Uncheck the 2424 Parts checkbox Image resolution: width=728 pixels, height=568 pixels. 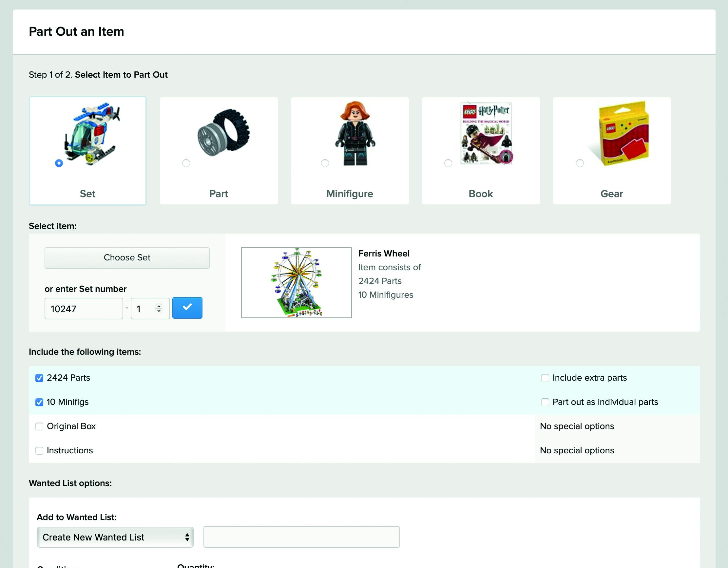(x=39, y=378)
